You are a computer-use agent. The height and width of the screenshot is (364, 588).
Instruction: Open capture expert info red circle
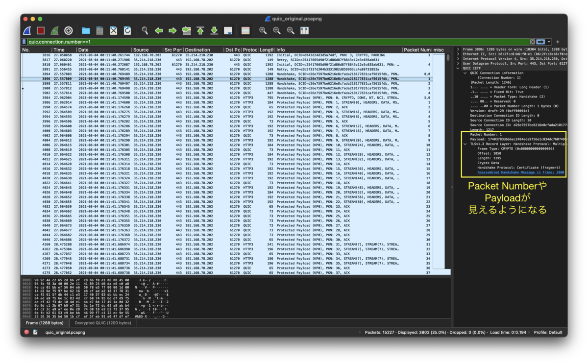coord(26,332)
